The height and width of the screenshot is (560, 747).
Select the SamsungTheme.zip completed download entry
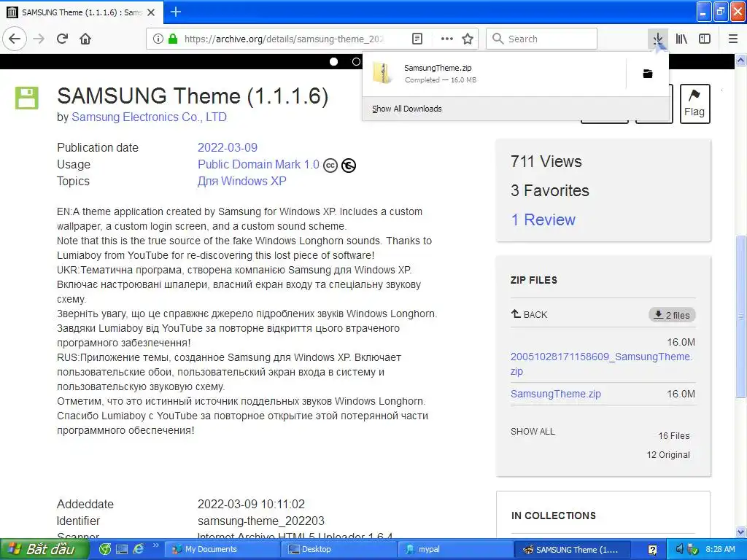[x=494, y=74]
